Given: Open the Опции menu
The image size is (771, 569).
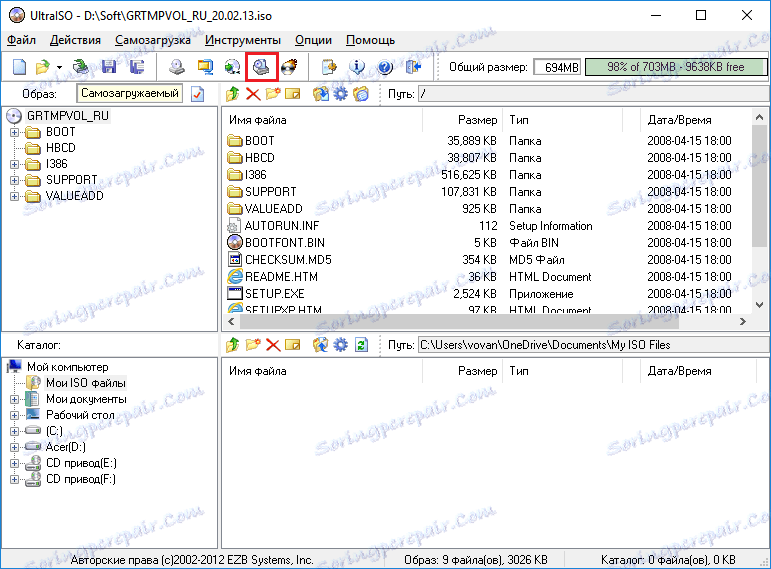Looking at the screenshot, I should (313, 40).
